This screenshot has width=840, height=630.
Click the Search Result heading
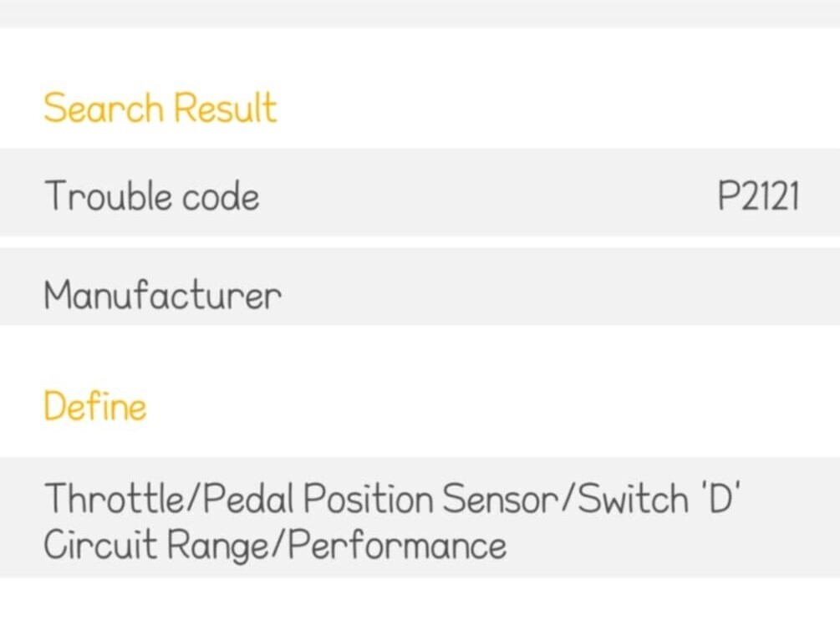tap(160, 109)
